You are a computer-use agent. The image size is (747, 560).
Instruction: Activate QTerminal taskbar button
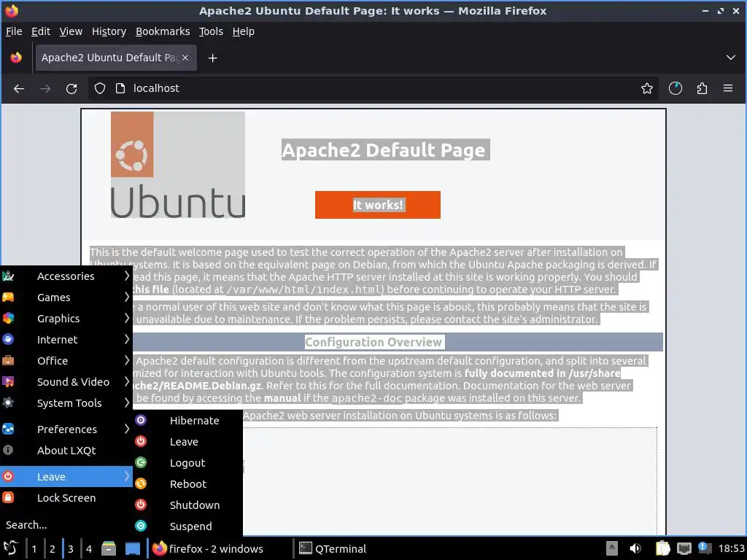[365, 548]
